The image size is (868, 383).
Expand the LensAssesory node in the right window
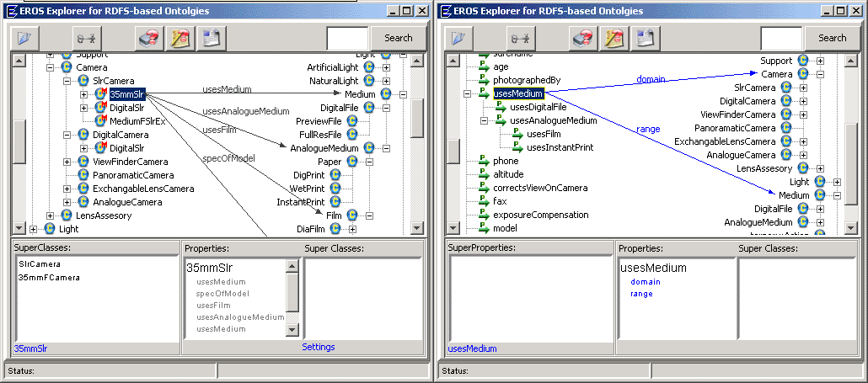point(817,168)
